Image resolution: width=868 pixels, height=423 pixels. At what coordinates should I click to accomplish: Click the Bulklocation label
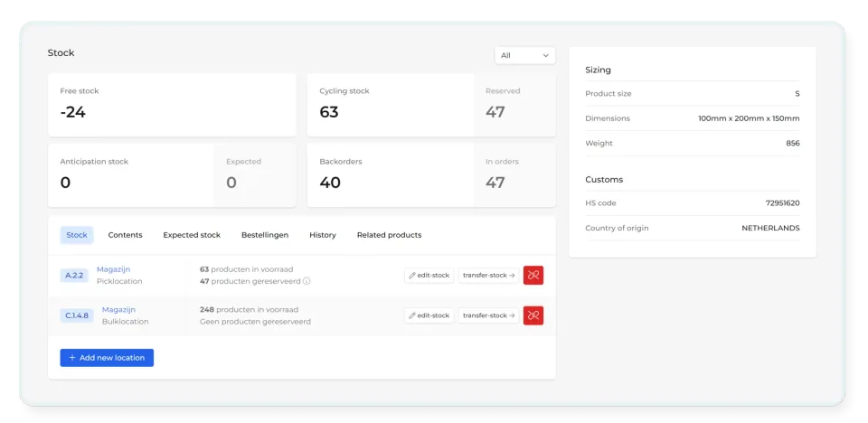125,322
